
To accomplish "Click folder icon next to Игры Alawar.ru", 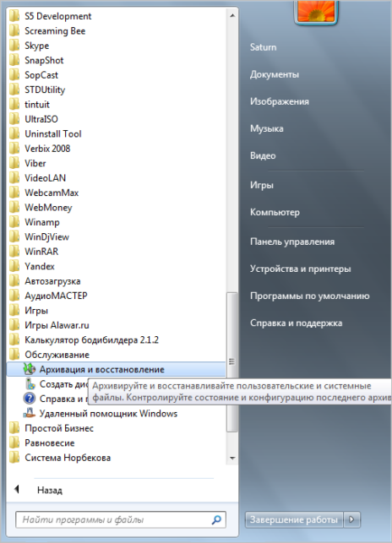I will [x=14, y=325].
